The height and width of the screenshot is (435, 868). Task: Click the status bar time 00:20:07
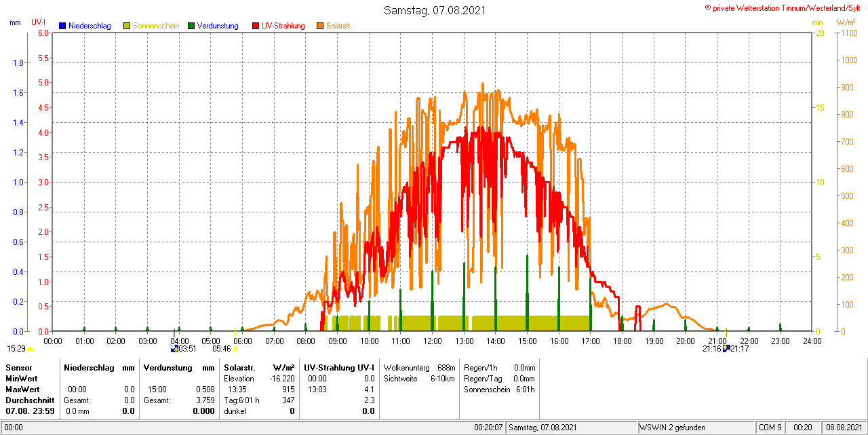point(488,428)
